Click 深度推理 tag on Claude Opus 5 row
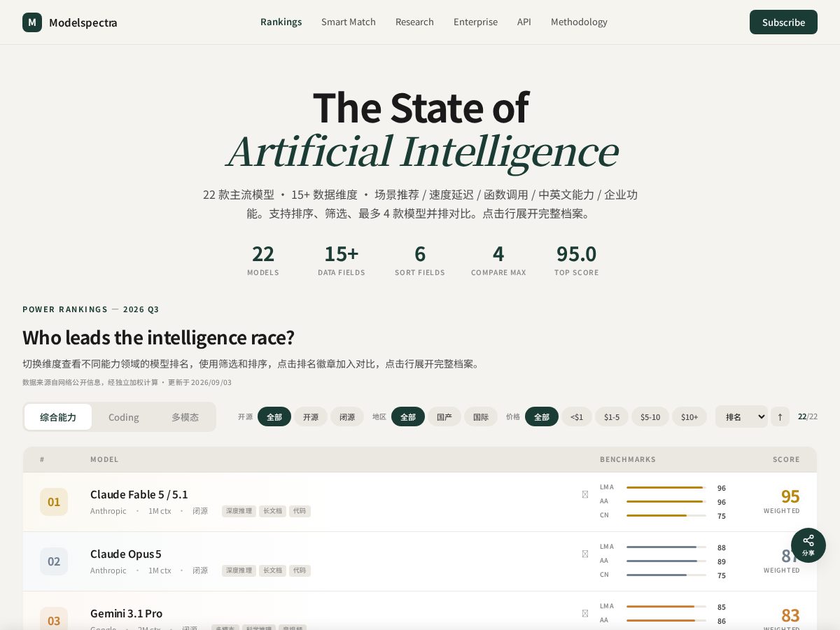 (x=239, y=570)
